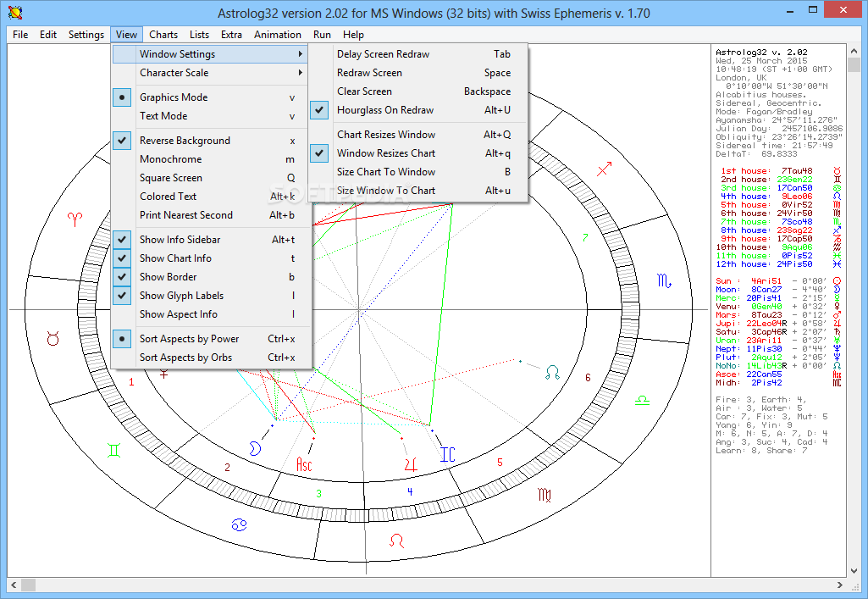Open the Help menu
The width and height of the screenshot is (868, 599).
tap(353, 35)
